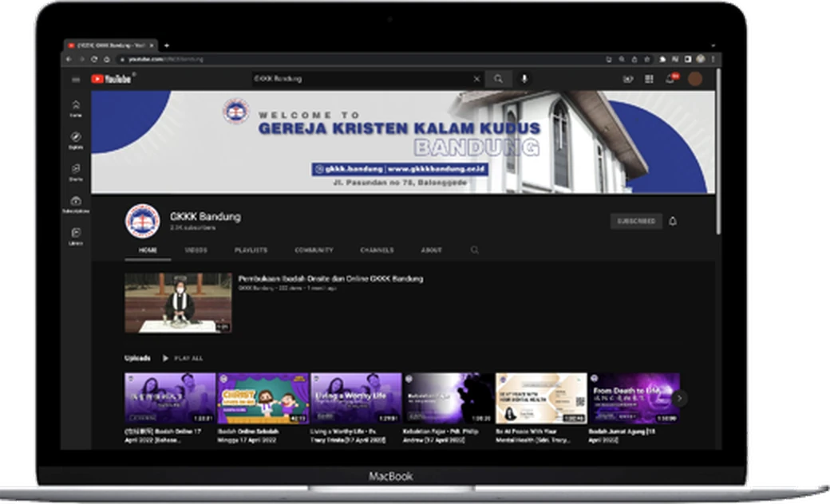Open Library in the left sidebar
Screen dimensions: 830x504
coord(76,236)
